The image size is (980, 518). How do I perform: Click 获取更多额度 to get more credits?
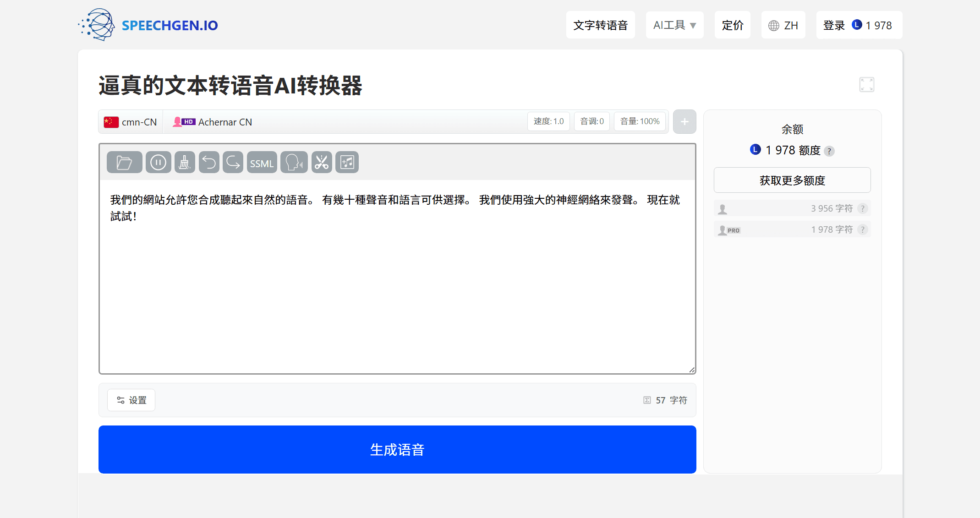(792, 180)
